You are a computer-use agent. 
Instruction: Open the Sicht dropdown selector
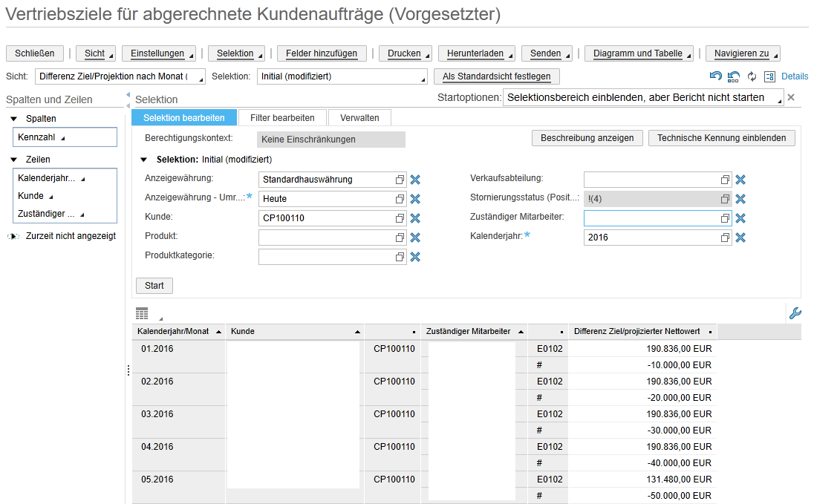[x=120, y=76]
